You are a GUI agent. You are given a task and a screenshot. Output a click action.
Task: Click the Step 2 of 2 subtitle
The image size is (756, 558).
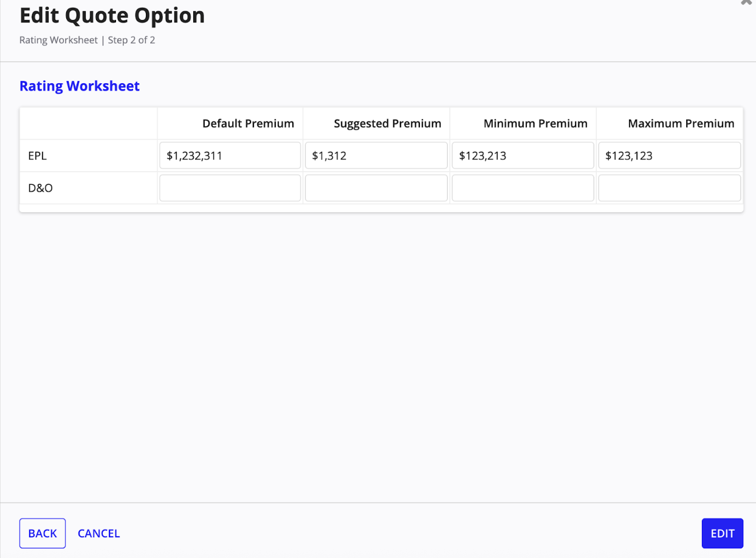pos(131,41)
